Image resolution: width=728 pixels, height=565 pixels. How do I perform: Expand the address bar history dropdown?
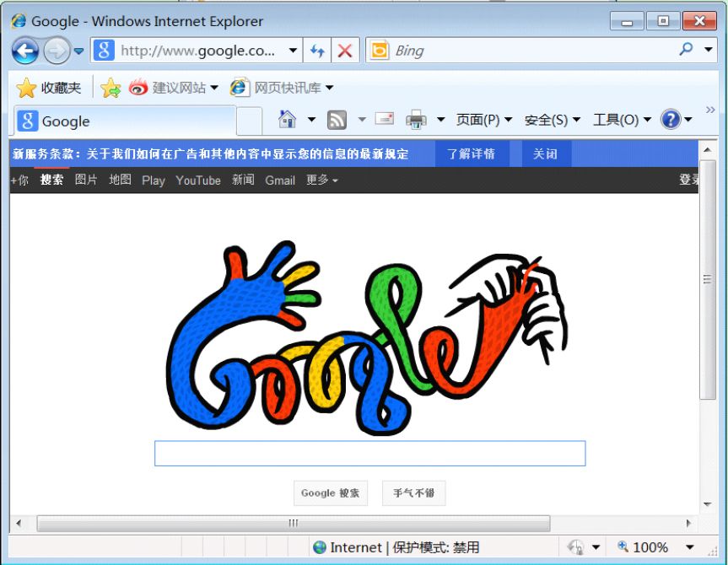tap(293, 50)
